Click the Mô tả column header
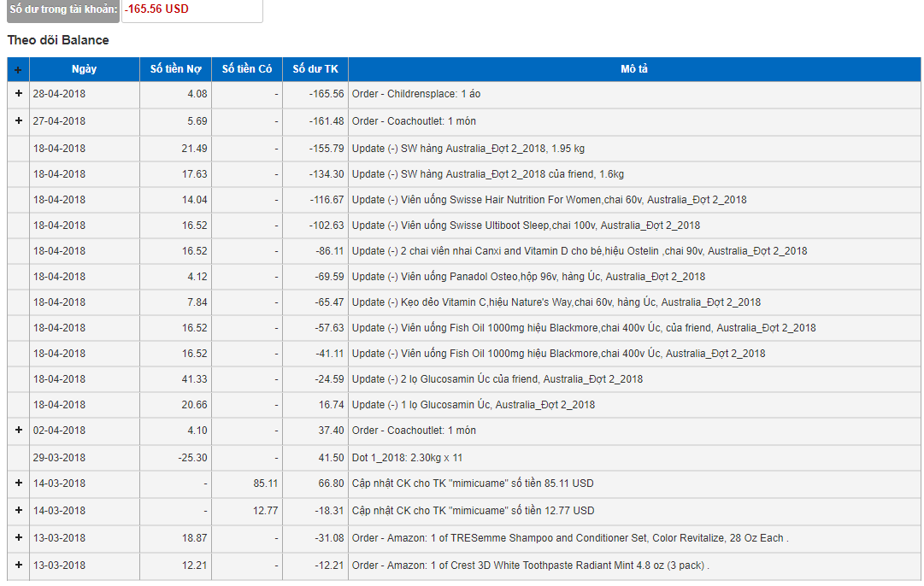 (x=633, y=69)
